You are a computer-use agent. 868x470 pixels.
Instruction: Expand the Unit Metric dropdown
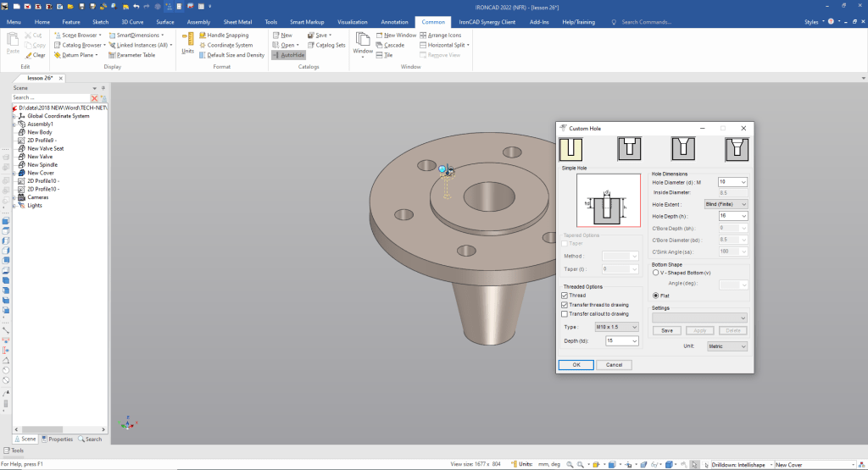727,346
